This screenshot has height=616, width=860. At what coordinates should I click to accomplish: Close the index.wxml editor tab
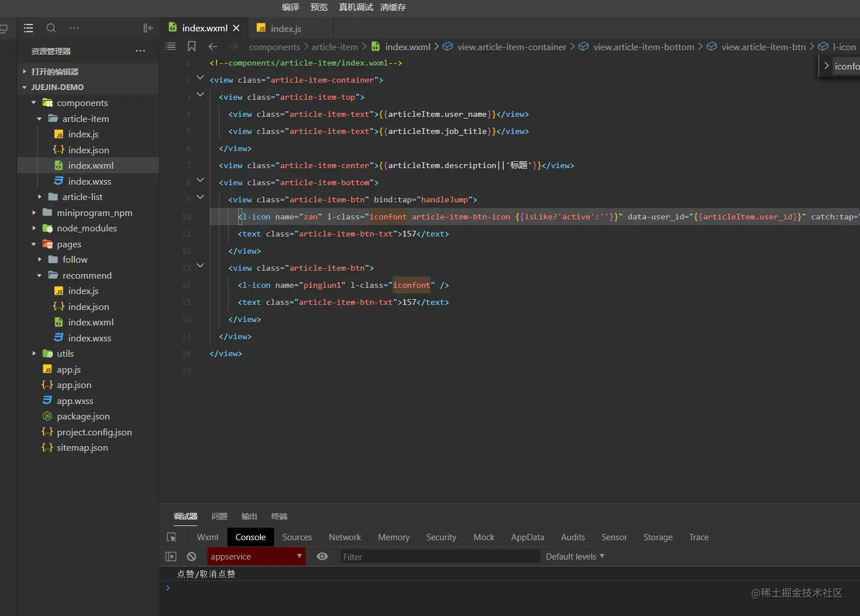click(236, 28)
